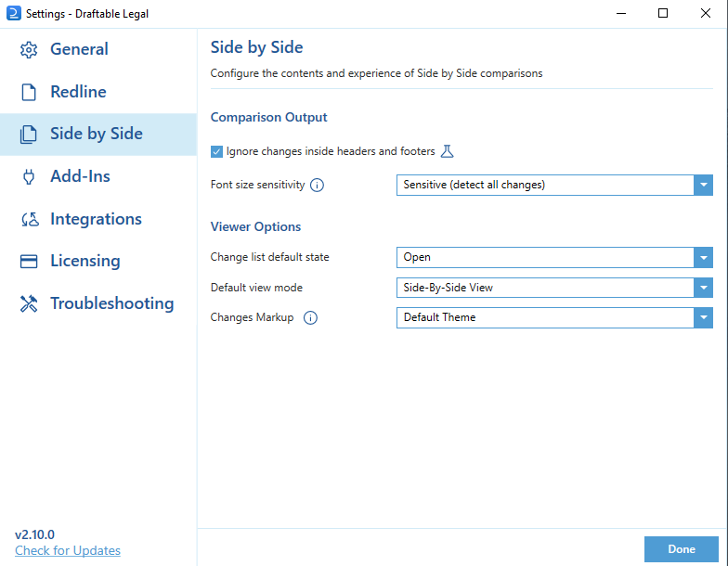
Task: Show info for Font size sensitivity
Action: [x=318, y=186]
